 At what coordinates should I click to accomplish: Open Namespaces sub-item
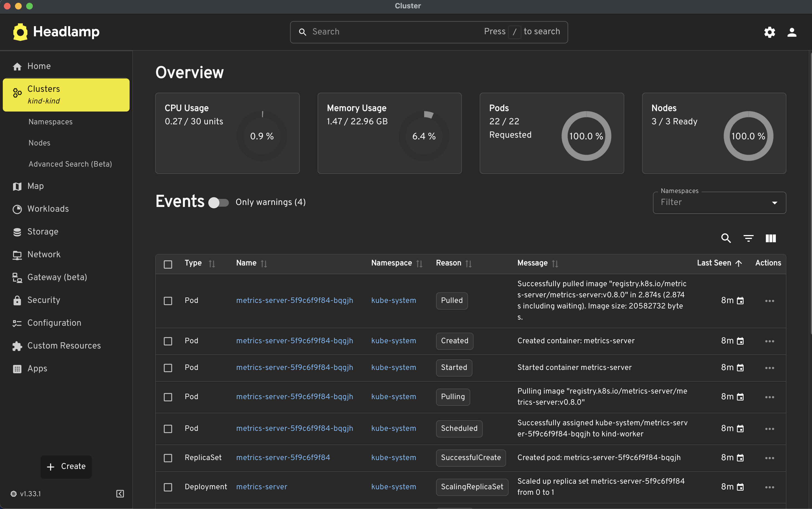click(x=51, y=122)
